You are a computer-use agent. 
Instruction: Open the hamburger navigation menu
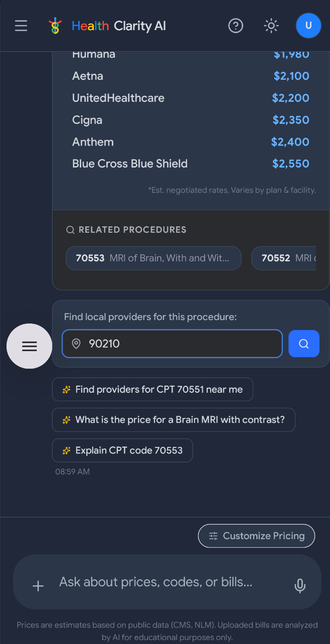click(21, 26)
